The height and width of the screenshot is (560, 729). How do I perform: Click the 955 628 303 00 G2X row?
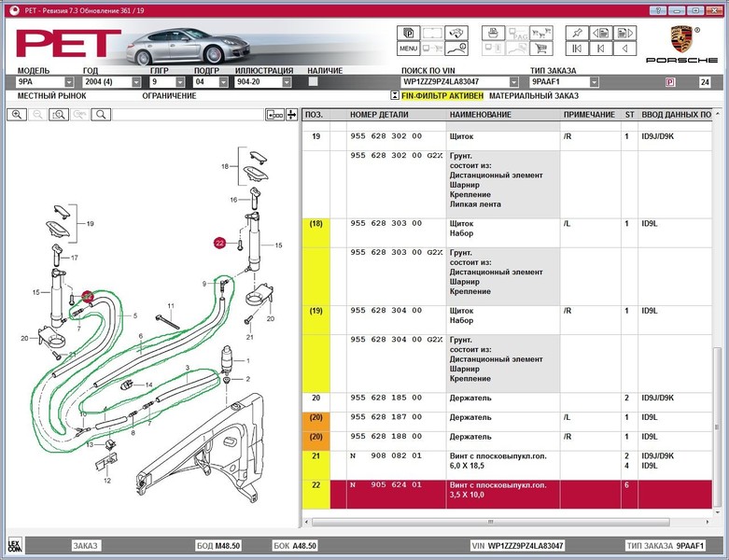click(507, 276)
